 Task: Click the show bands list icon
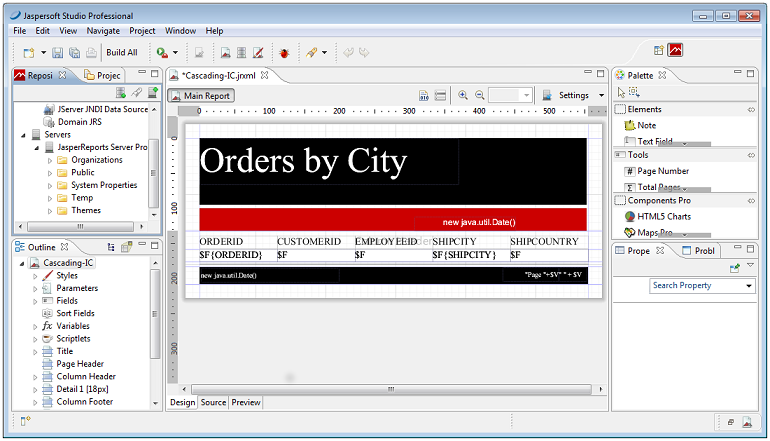pyautogui.click(x=440, y=95)
